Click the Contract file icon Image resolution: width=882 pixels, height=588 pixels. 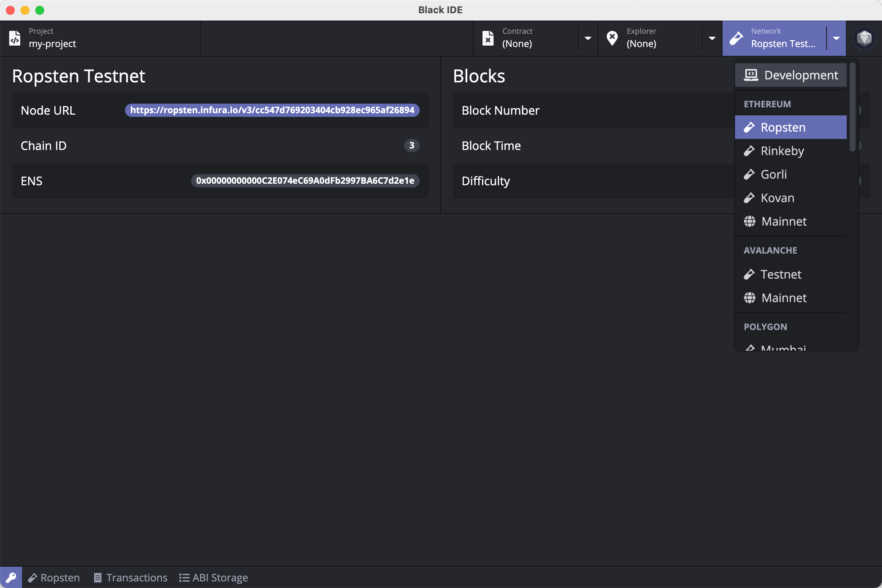[x=488, y=38]
